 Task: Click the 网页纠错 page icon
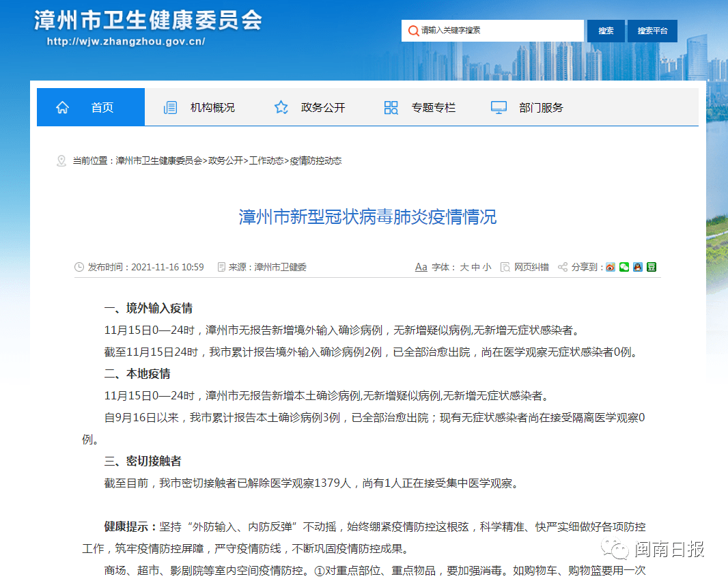(505, 267)
